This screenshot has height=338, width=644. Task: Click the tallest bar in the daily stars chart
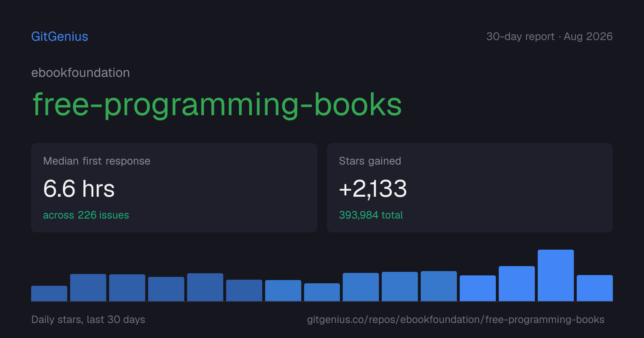556,275
